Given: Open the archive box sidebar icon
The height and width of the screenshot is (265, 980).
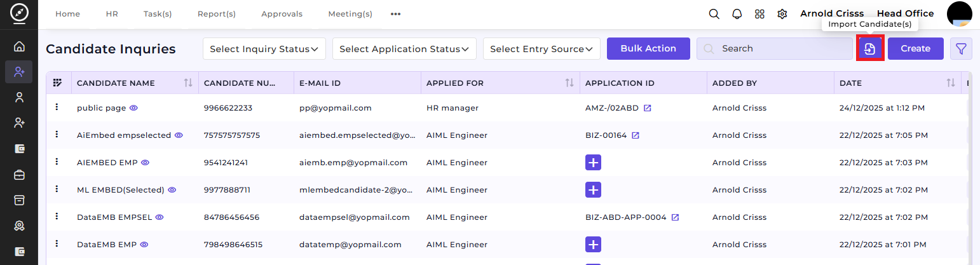Looking at the screenshot, I should [x=19, y=200].
